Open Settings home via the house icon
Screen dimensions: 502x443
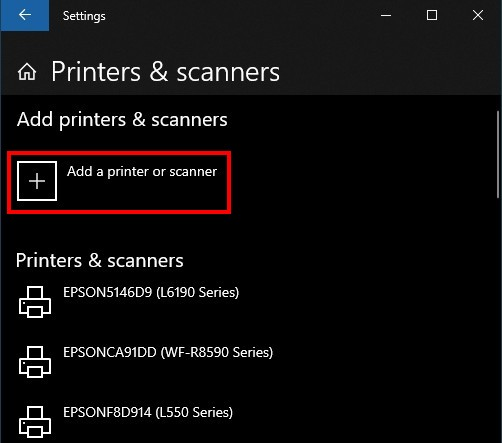coord(27,72)
